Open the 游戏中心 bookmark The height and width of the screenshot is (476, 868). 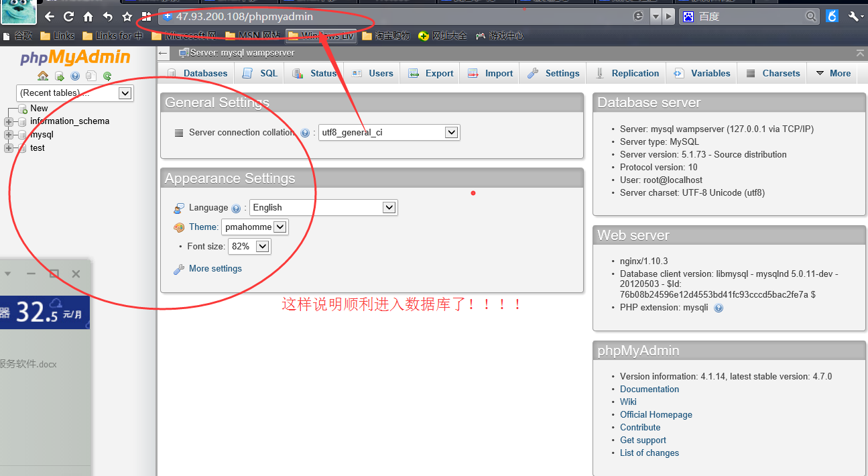click(x=499, y=36)
